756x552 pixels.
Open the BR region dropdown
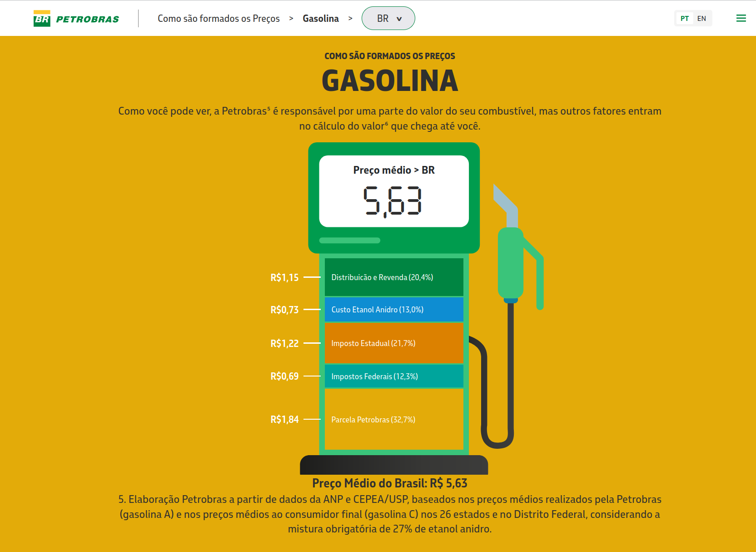(x=388, y=18)
